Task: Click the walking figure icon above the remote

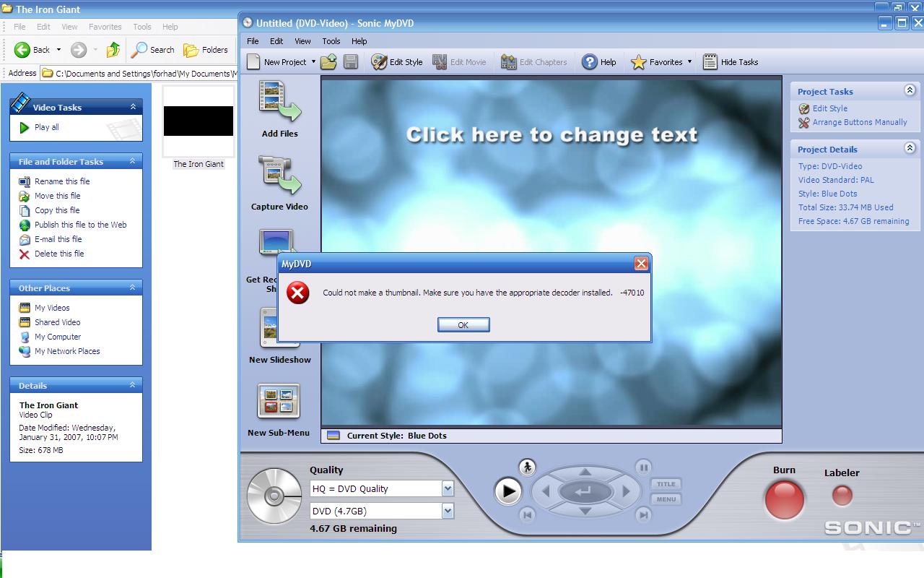Action: pos(527,467)
